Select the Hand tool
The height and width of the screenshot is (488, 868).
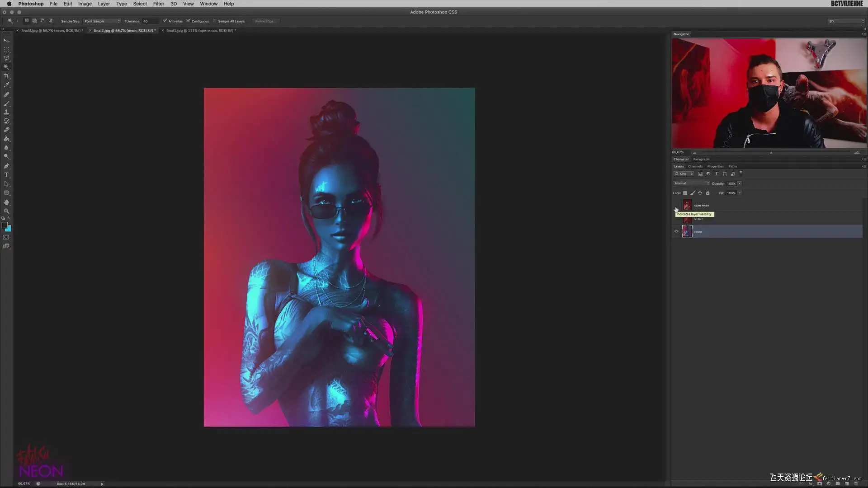coord(6,202)
